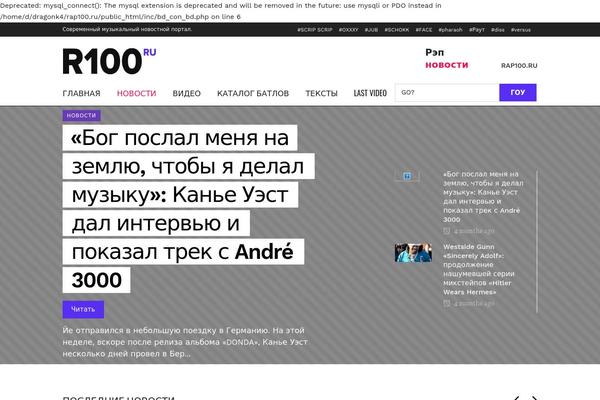The width and height of the screenshot is (600, 400).
Task: Click calendar icon under Kanye sidebar article
Action: tap(446, 231)
